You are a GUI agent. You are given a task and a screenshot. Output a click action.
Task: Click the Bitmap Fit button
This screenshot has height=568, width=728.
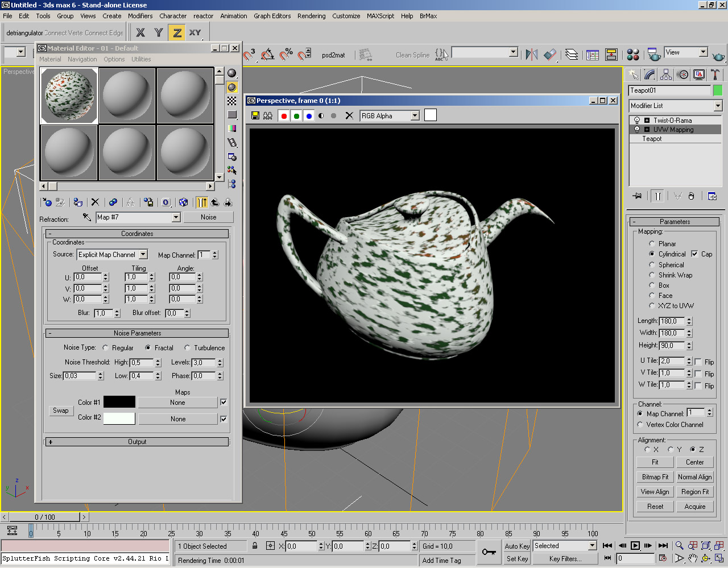(x=655, y=477)
